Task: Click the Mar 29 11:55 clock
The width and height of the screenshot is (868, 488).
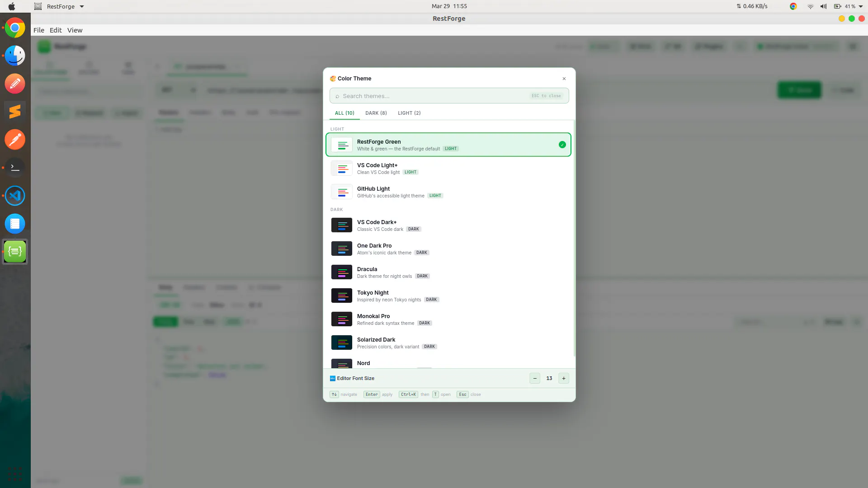Action: pos(449,6)
